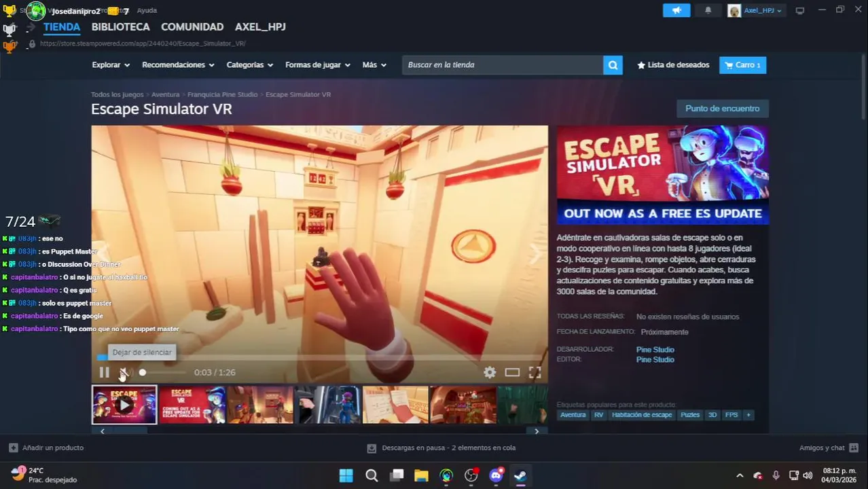
Task: Open the AXEL_HPJ profile tab
Action: pyautogui.click(x=260, y=27)
